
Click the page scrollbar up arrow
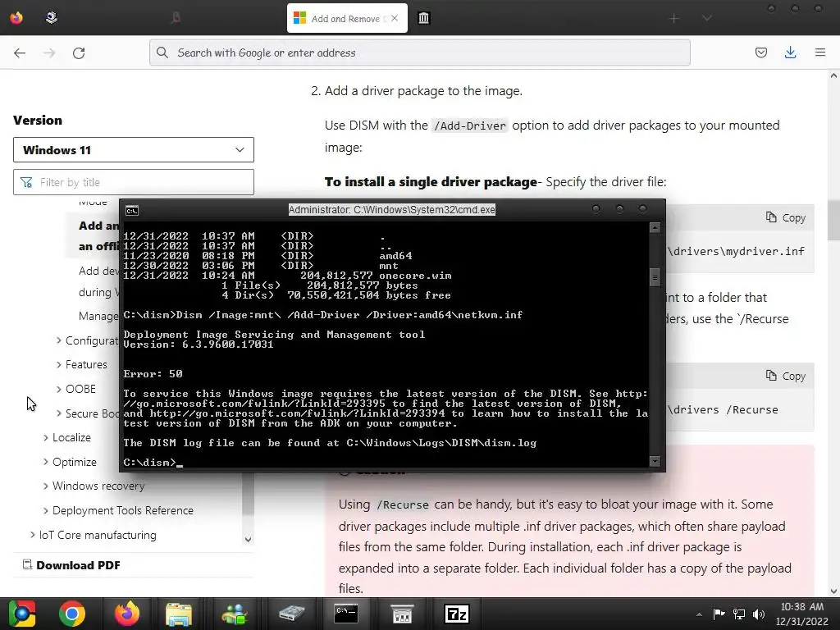(833, 76)
